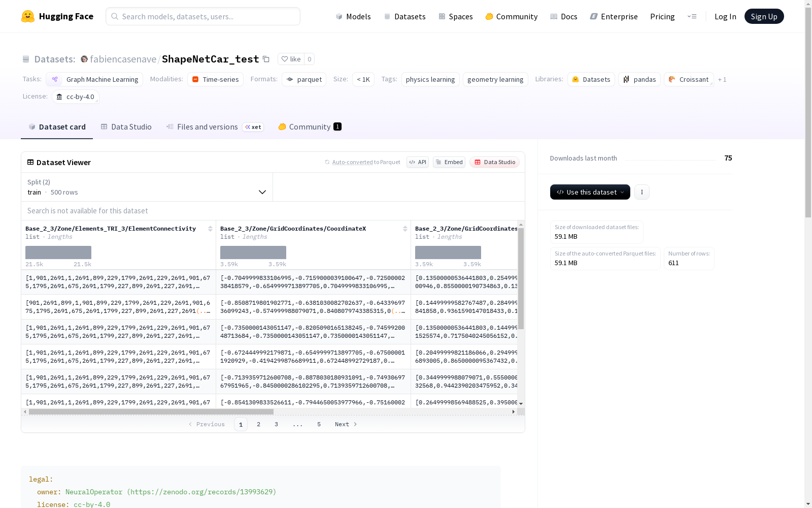Viewport: 812px width, 508px height.
Task: Click the zenodo.org records URL text
Action: click(x=201, y=492)
